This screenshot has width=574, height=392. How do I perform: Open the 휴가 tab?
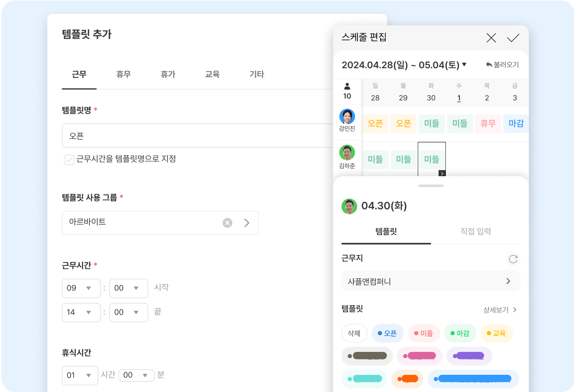(x=168, y=74)
